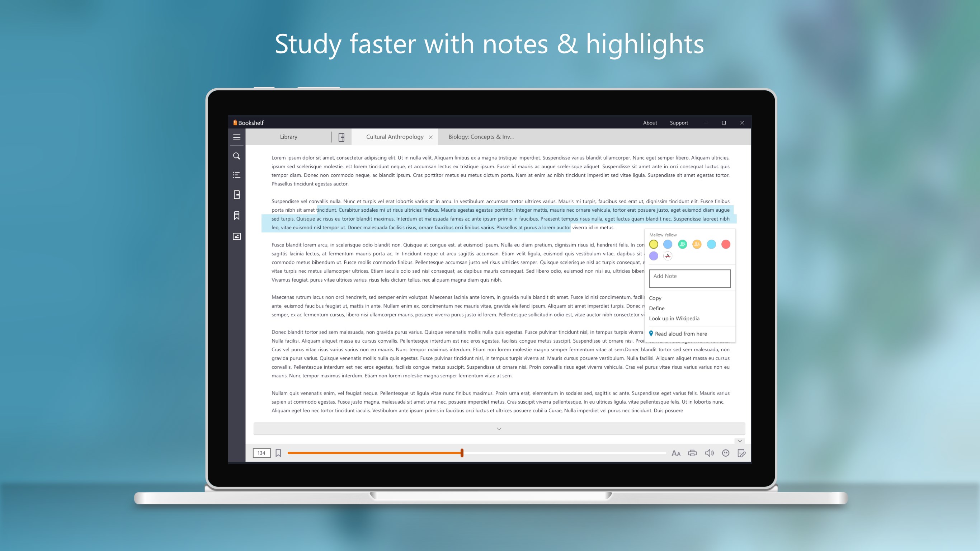
Task: Open the hamburger menu icon
Action: (x=237, y=137)
